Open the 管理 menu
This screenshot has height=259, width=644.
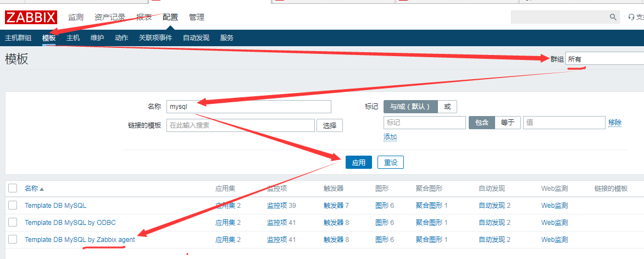pos(197,17)
